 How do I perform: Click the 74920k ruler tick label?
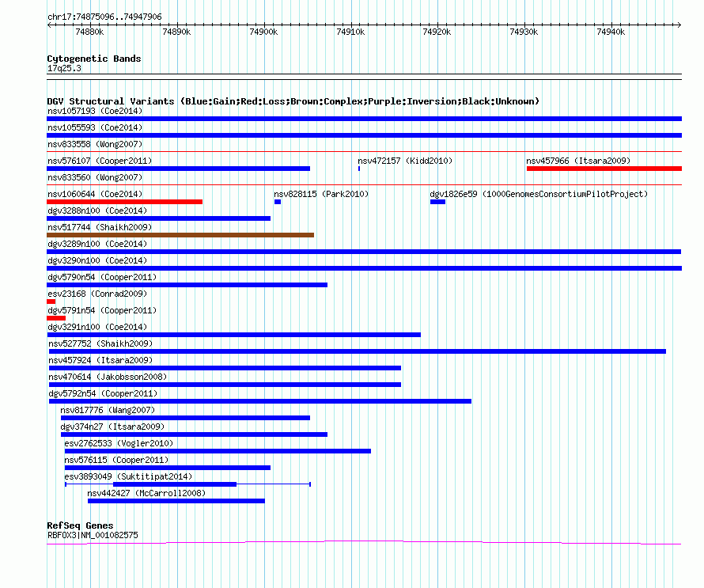(437, 32)
